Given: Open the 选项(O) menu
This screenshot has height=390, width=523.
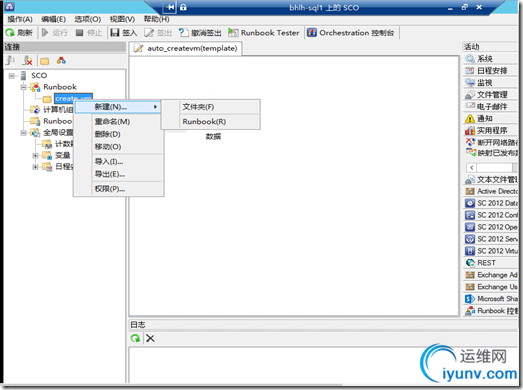Looking at the screenshot, I should (88, 19).
